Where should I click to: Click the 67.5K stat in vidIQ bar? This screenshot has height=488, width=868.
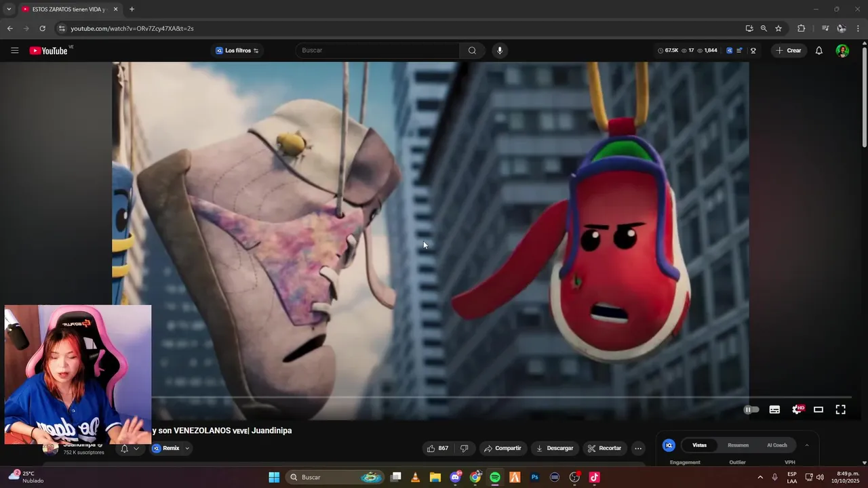668,50
